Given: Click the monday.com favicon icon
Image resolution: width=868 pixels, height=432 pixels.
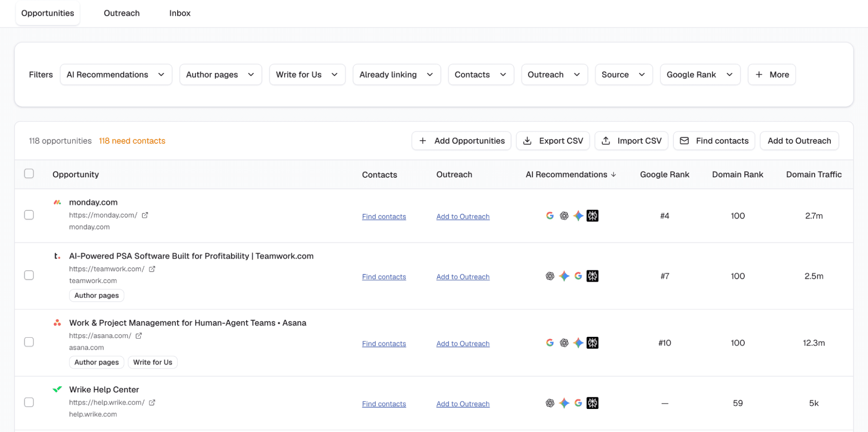Looking at the screenshot, I should 57,202.
